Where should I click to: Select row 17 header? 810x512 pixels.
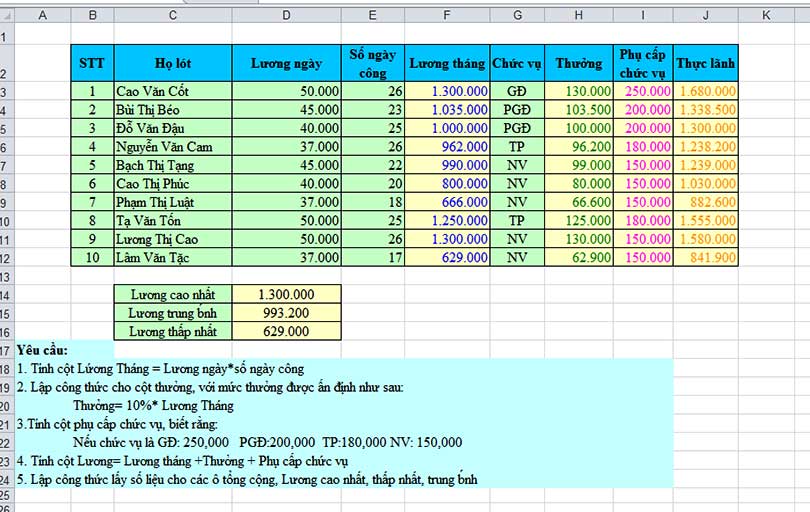click(6, 350)
